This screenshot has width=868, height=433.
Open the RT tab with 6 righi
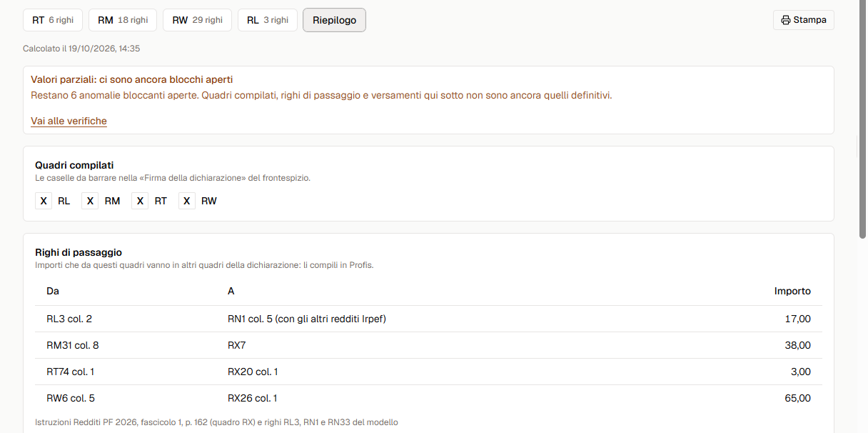(x=53, y=20)
